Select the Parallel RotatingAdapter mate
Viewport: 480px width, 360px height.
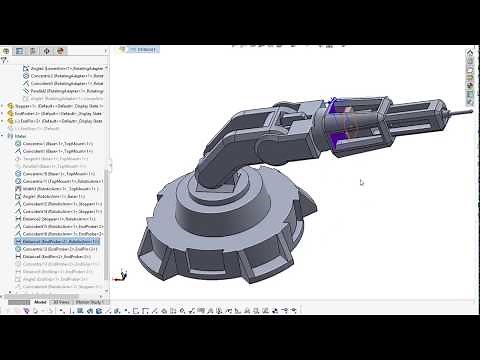[63, 91]
